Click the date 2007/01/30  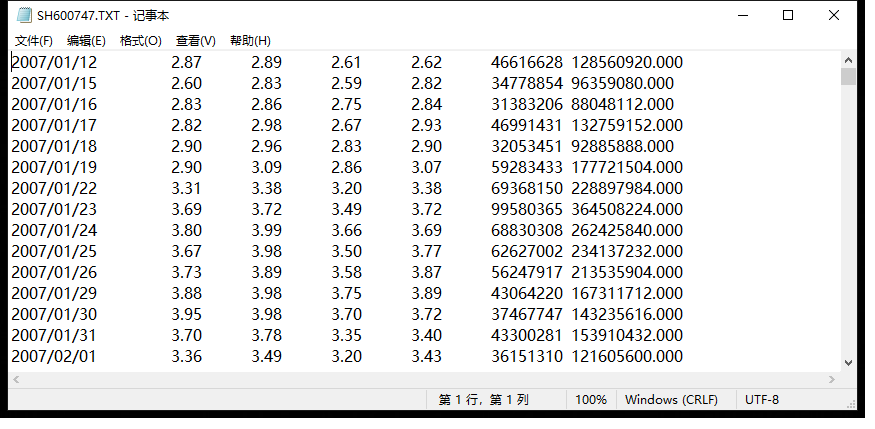point(54,315)
